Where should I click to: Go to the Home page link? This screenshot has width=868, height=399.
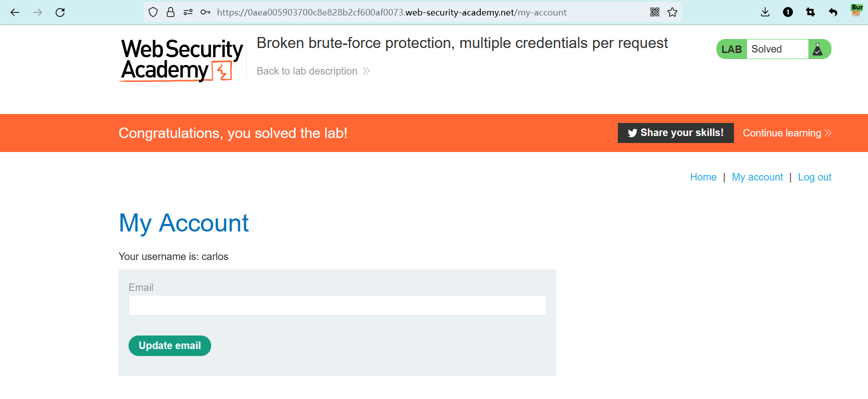point(703,177)
